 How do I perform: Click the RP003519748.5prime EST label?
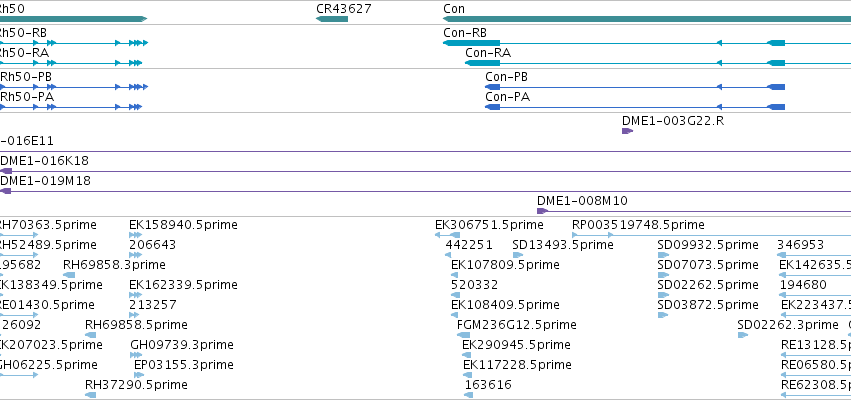point(638,225)
